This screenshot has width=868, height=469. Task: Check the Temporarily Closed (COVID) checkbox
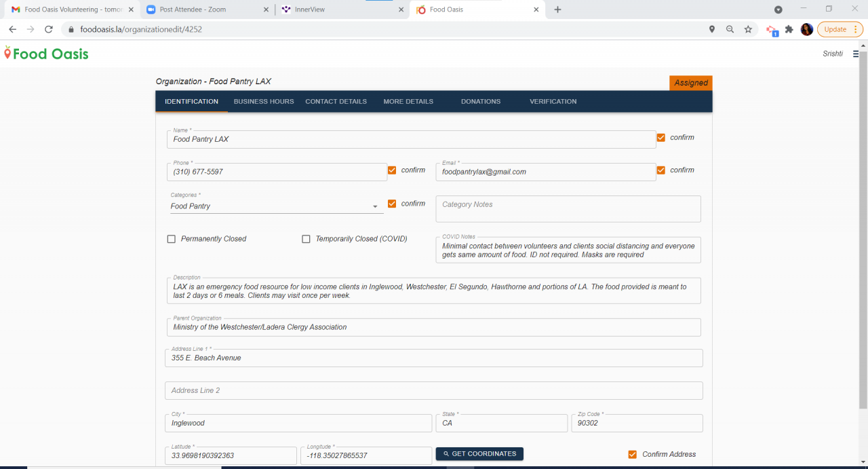(x=306, y=239)
